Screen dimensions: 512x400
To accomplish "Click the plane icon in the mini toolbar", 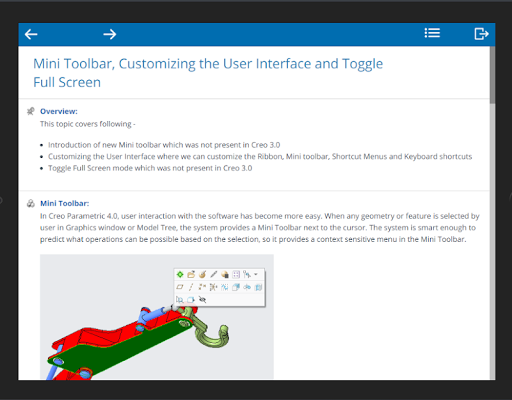I will click(180, 287).
